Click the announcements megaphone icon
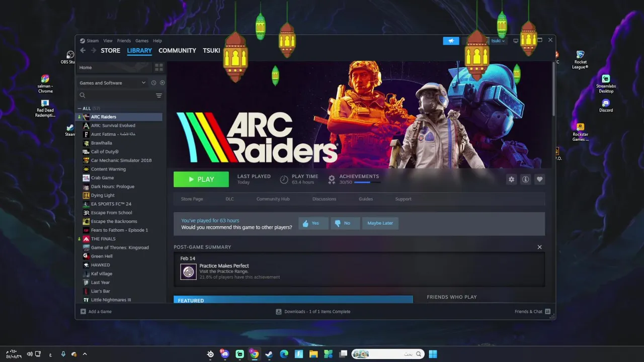The width and height of the screenshot is (644, 362). click(x=451, y=41)
